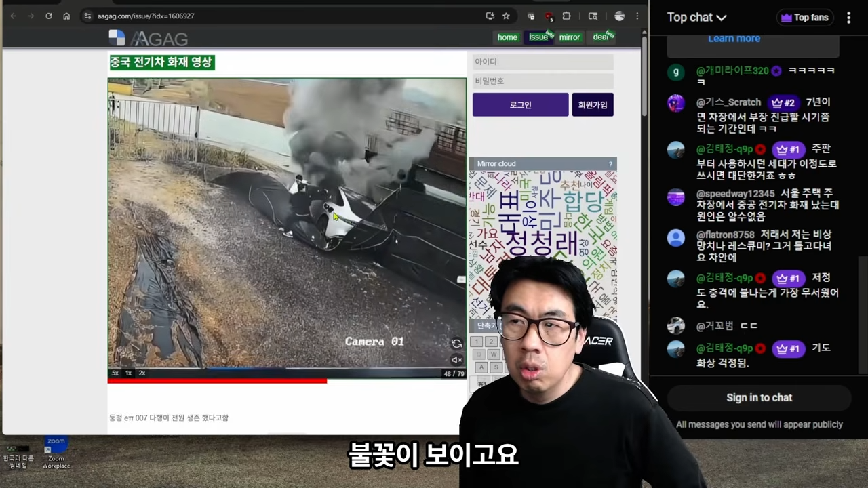Click the 회원가입 sign-up button
This screenshot has width=868, height=488.
coord(593,105)
